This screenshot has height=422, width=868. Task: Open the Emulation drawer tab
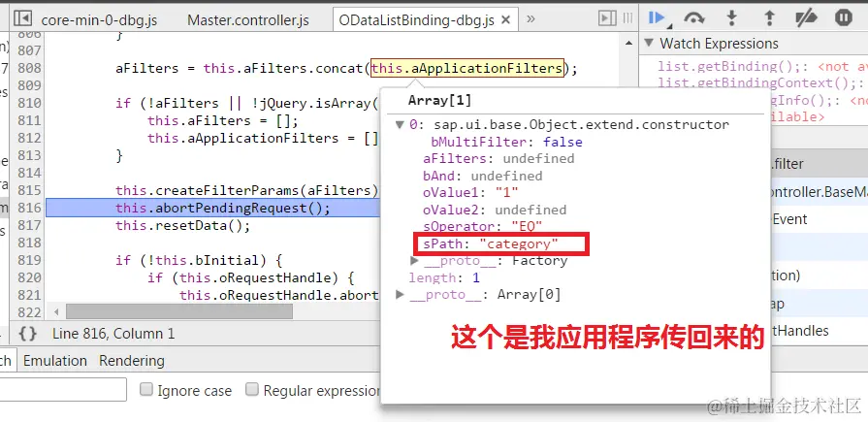click(55, 361)
